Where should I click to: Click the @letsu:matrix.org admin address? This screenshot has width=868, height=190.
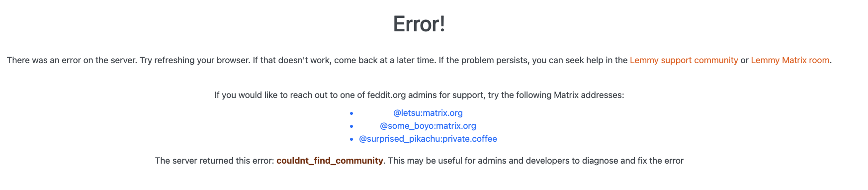point(428,113)
